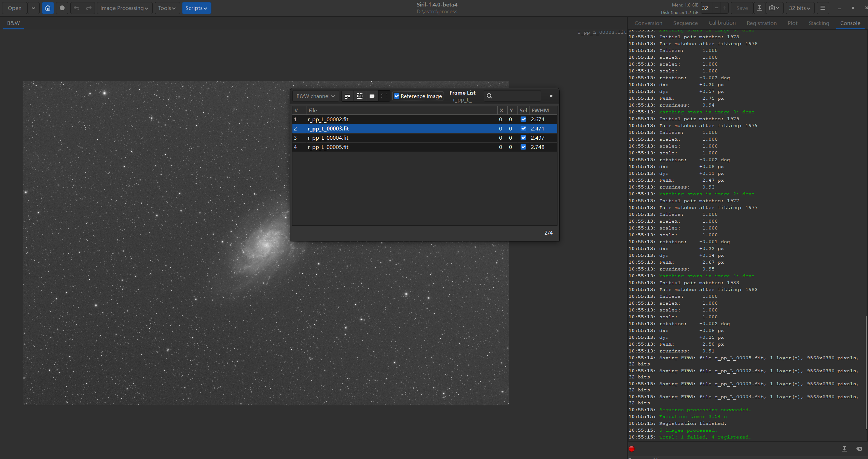Click the livestacking record circle icon

point(62,8)
